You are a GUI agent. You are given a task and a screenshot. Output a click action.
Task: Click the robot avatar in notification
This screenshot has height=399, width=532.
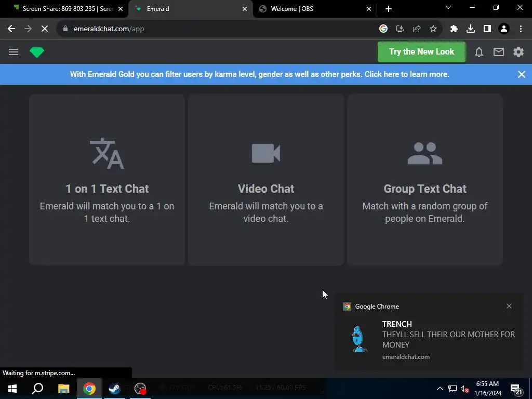pos(358,339)
